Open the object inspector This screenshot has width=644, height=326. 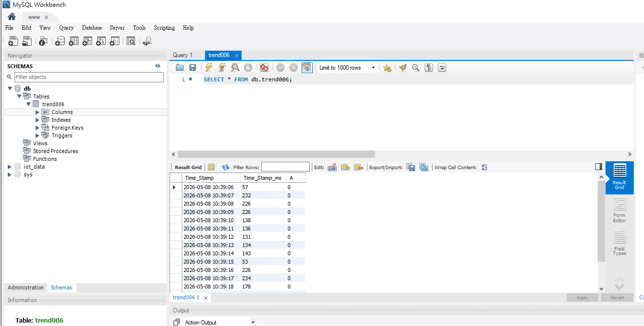point(43,41)
